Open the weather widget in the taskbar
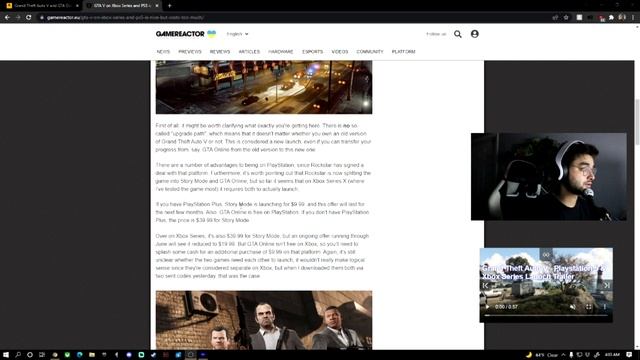The height and width of the screenshot is (360, 640). pos(542,355)
